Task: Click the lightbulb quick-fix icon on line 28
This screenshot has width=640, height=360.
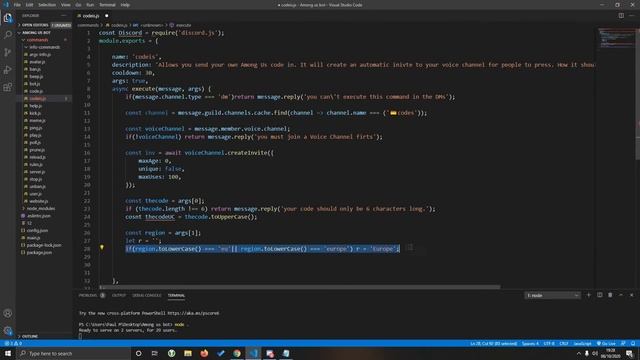Action: point(102,247)
